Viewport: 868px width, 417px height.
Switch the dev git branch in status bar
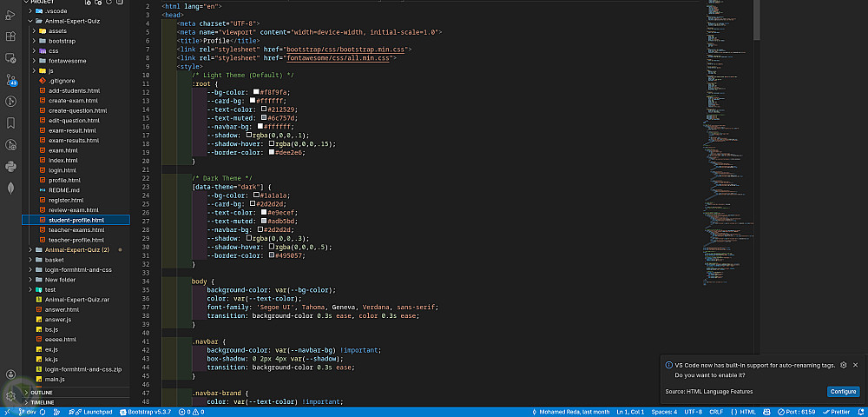click(28, 412)
